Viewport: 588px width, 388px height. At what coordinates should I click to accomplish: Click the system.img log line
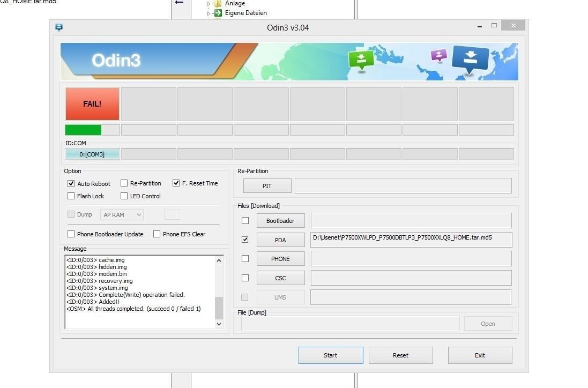(97, 288)
